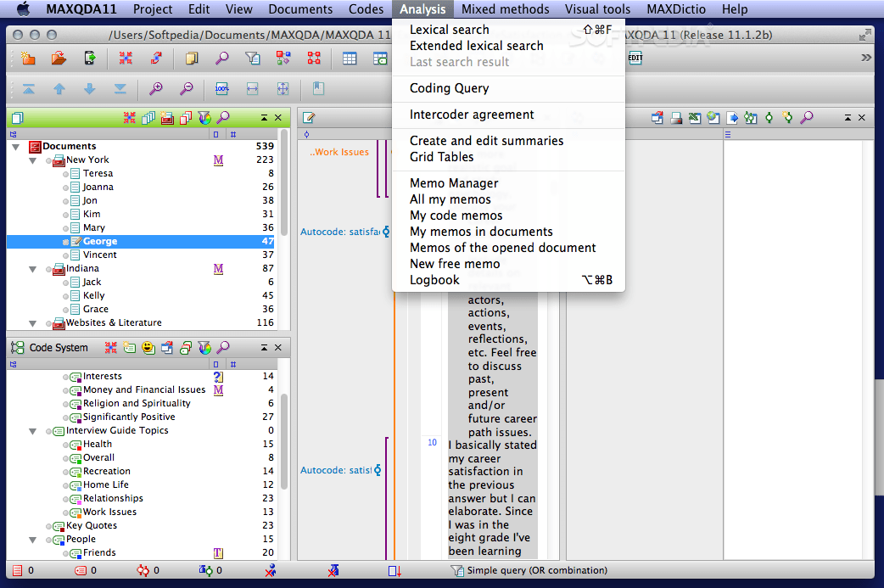This screenshot has width=884, height=588.
Task: Open the Mixed methods menu
Action: coord(505,9)
